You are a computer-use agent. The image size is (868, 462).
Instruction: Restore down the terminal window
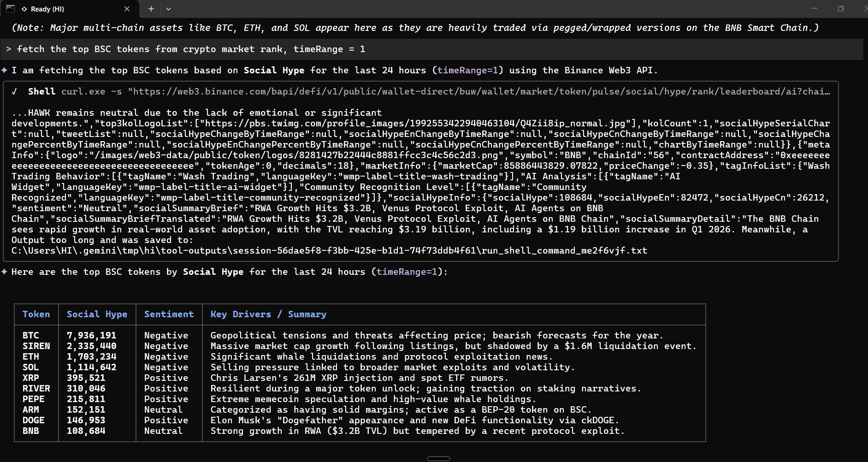click(841, 9)
